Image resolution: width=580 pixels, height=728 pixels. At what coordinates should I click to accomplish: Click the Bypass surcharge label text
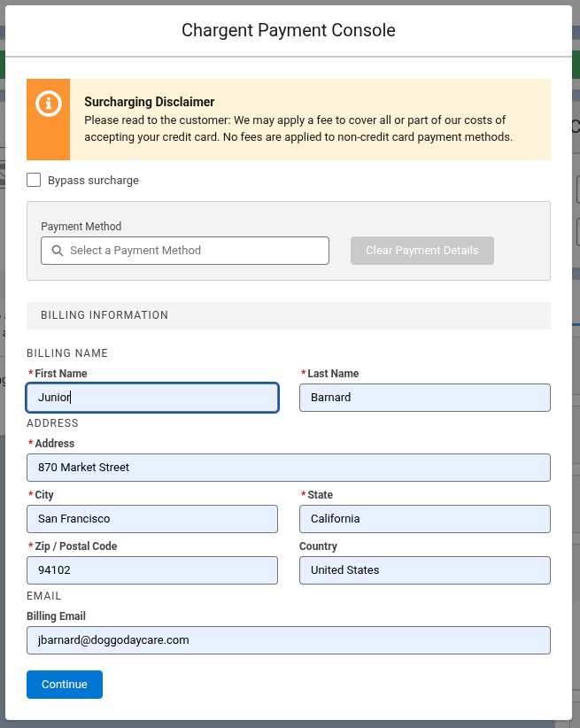(93, 180)
